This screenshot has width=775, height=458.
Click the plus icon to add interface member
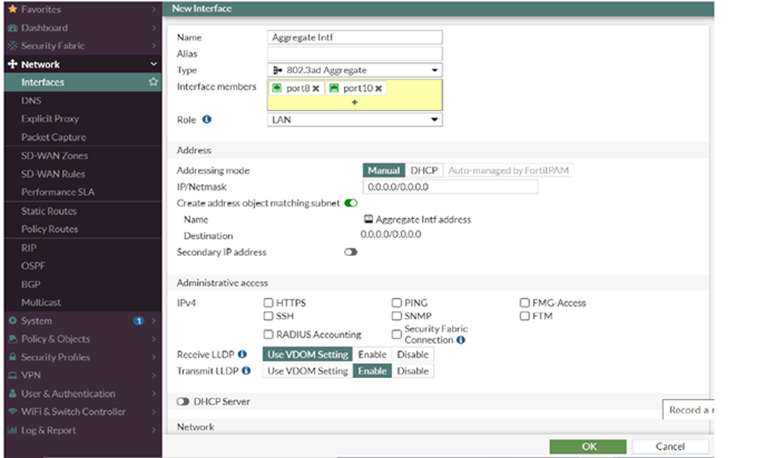(x=354, y=102)
